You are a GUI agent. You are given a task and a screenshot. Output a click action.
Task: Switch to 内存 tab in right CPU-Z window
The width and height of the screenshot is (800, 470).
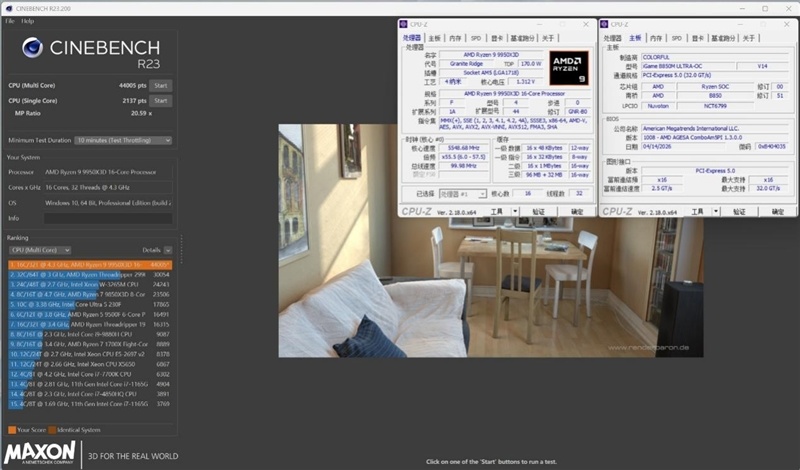(x=656, y=38)
